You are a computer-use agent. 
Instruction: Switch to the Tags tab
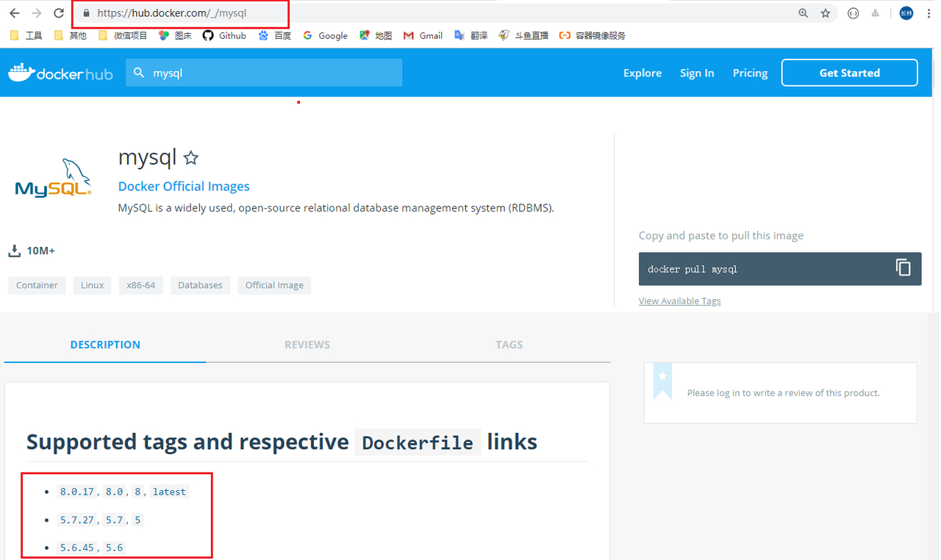pos(509,345)
